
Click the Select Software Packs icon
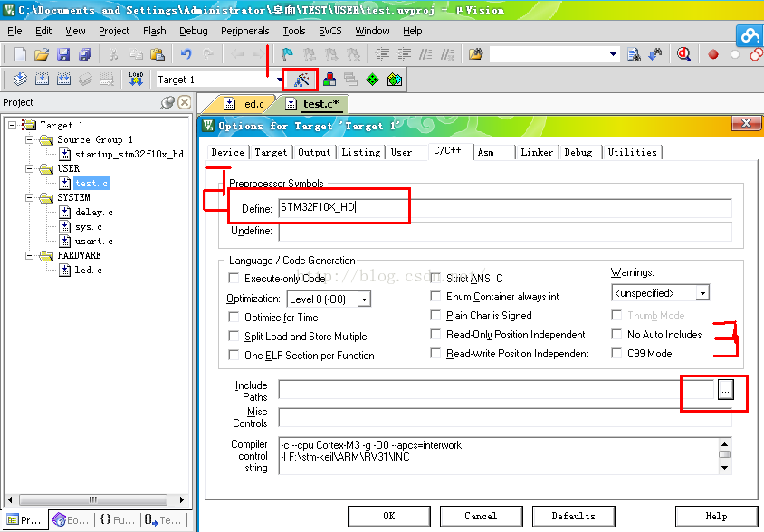394,79
